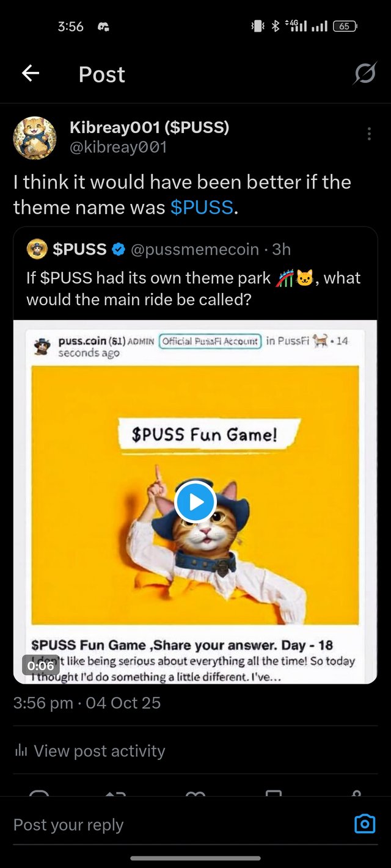
Task: Tap the $PUSS quoted account avatar
Action: 37,249
